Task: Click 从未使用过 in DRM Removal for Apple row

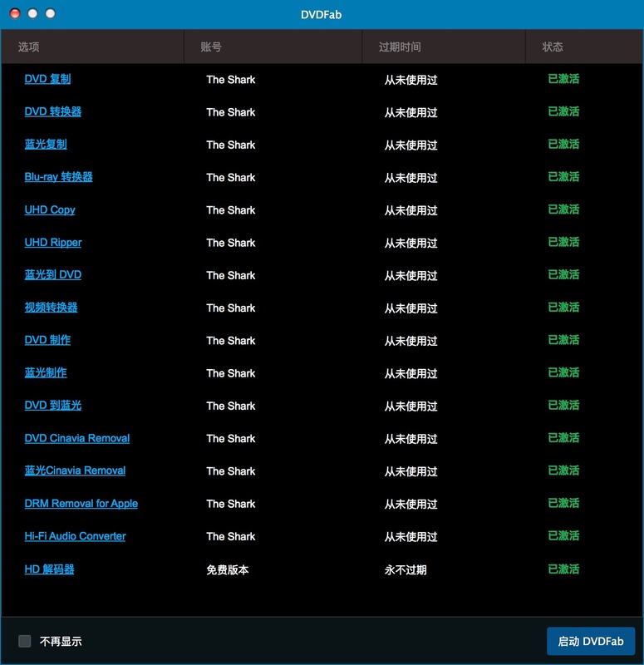Action: (410, 504)
